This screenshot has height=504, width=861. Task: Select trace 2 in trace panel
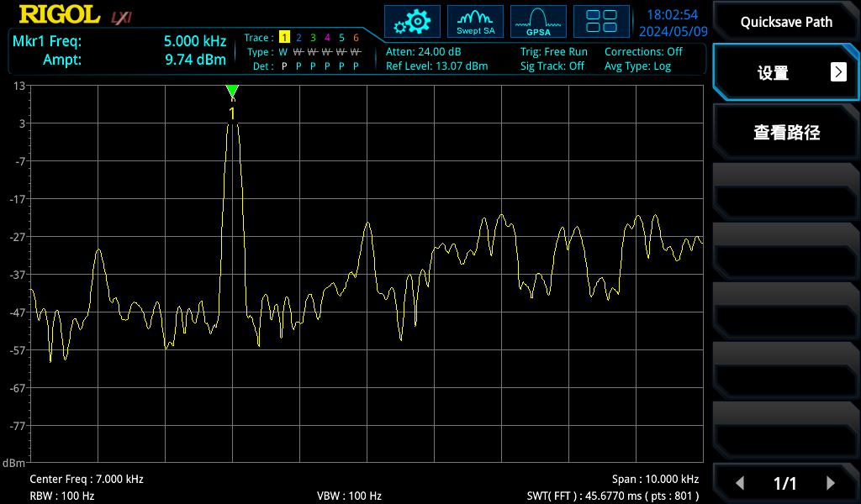point(298,38)
